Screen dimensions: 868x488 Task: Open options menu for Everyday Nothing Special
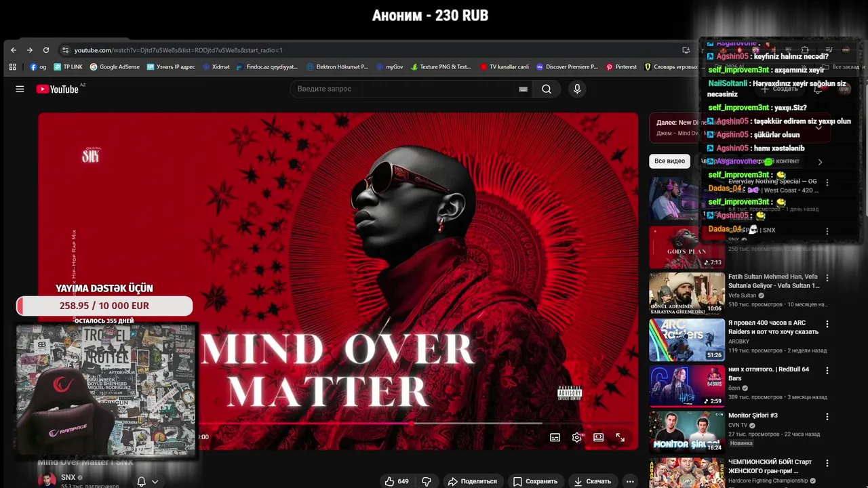click(x=827, y=182)
